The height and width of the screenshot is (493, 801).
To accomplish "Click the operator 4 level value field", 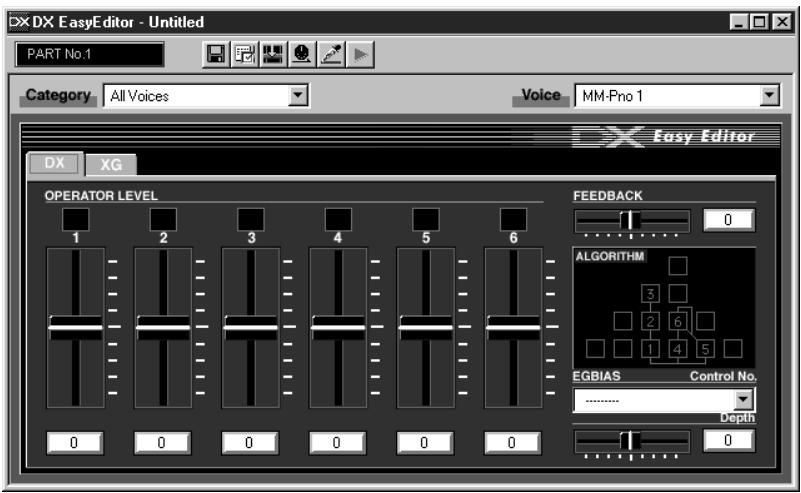I will 337,442.
